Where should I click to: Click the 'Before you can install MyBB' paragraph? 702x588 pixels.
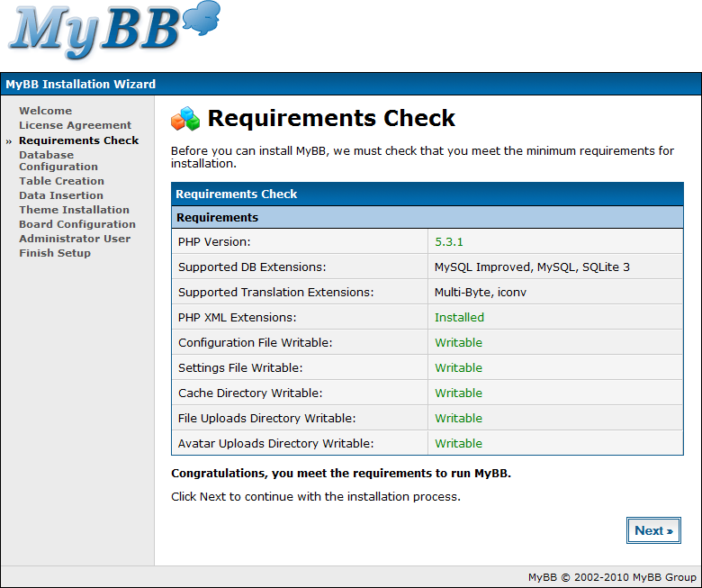422,158
